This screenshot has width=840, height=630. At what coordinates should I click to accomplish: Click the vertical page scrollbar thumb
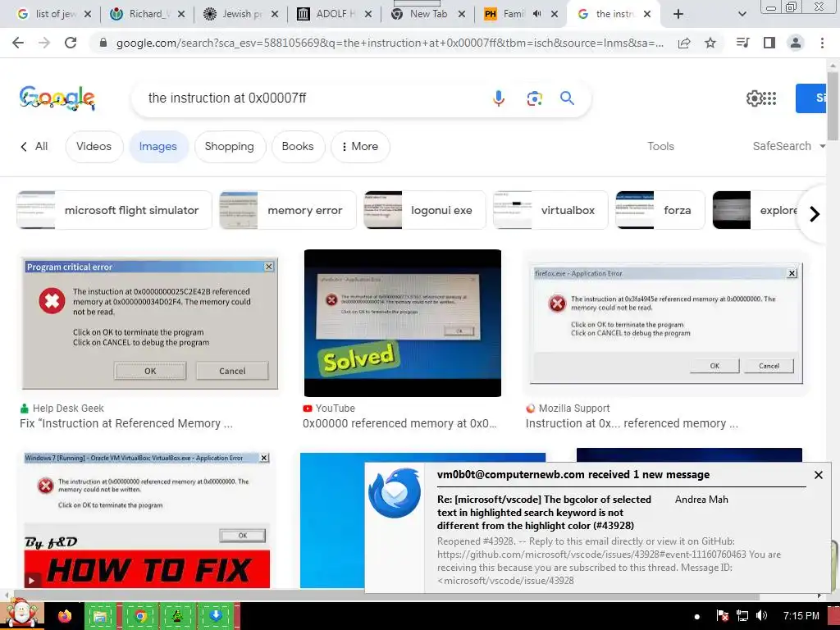coord(833,106)
